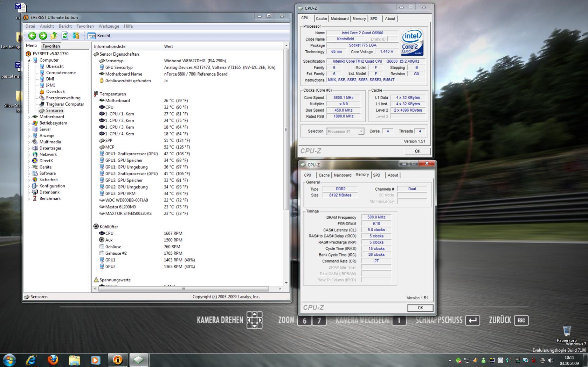
Task: Expand the Datenträger tree node
Action: point(29,148)
